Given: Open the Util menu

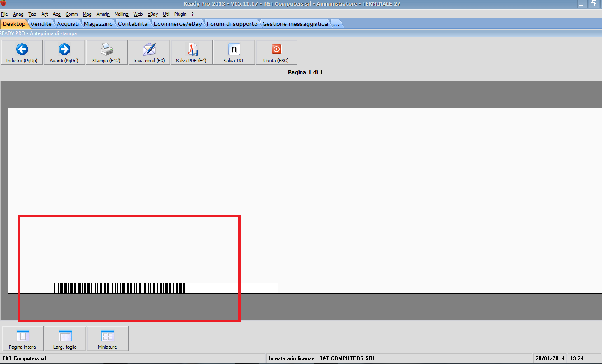Looking at the screenshot, I should [x=166, y=14].
